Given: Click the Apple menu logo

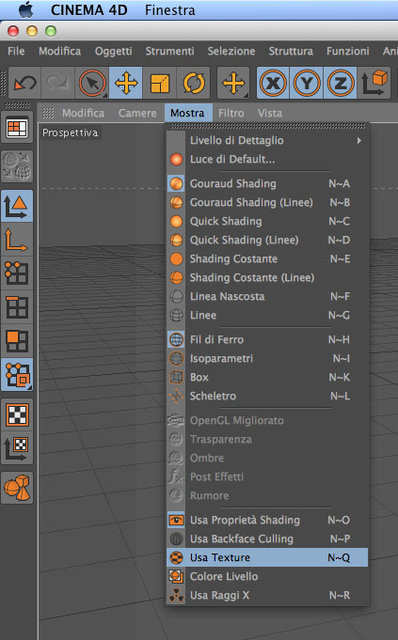Looking at the screenshot, I should coord(25,10).
